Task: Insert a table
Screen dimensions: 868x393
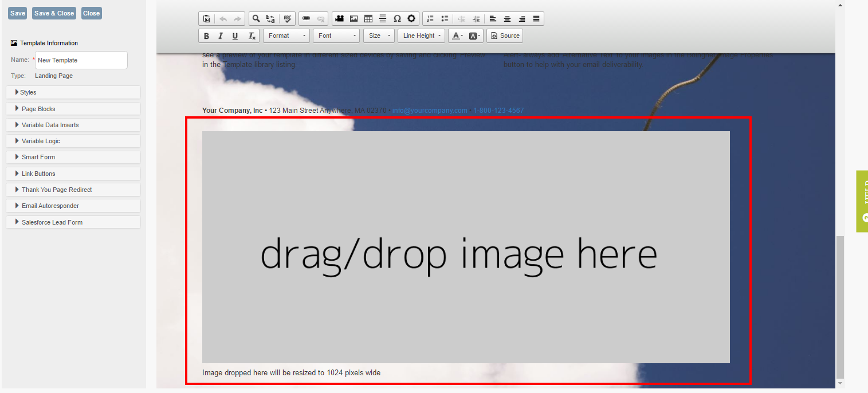Action: click(368, 19)
